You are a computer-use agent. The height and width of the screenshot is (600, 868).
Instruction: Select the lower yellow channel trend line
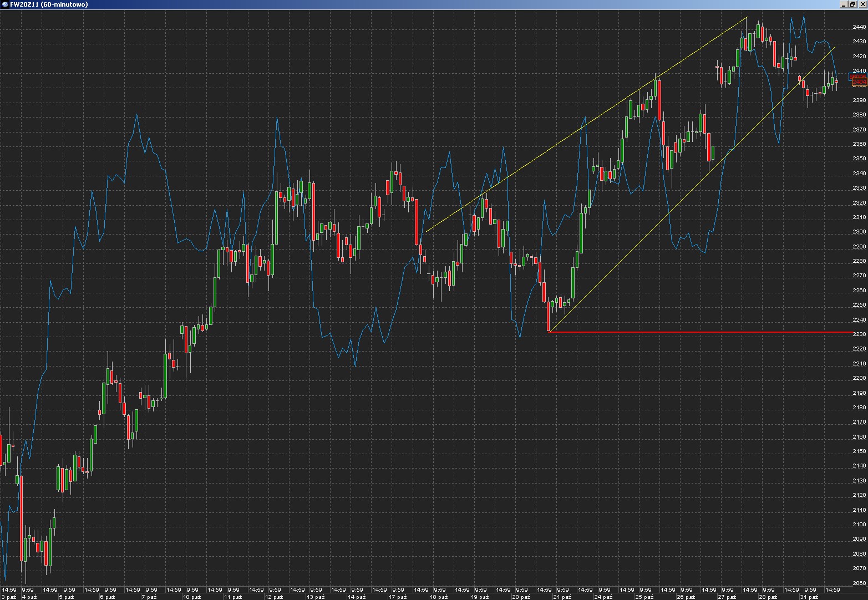(x=692, y=189)
